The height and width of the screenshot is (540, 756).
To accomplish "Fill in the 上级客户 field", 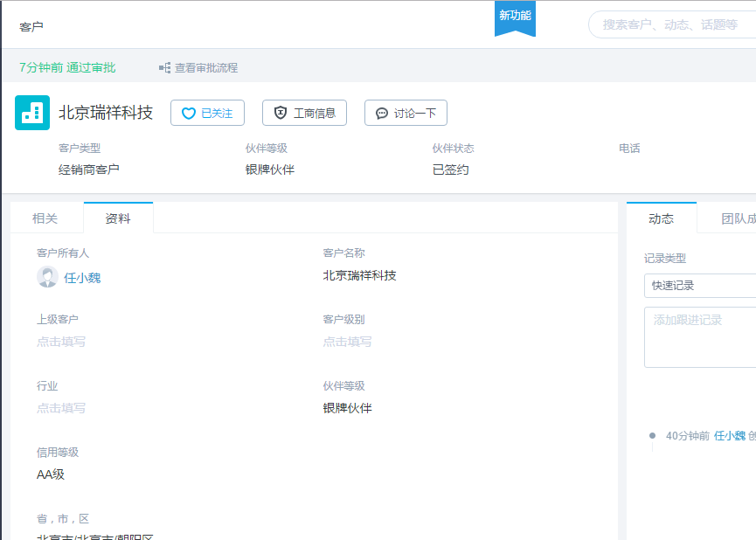I will [x=61, y=342].
